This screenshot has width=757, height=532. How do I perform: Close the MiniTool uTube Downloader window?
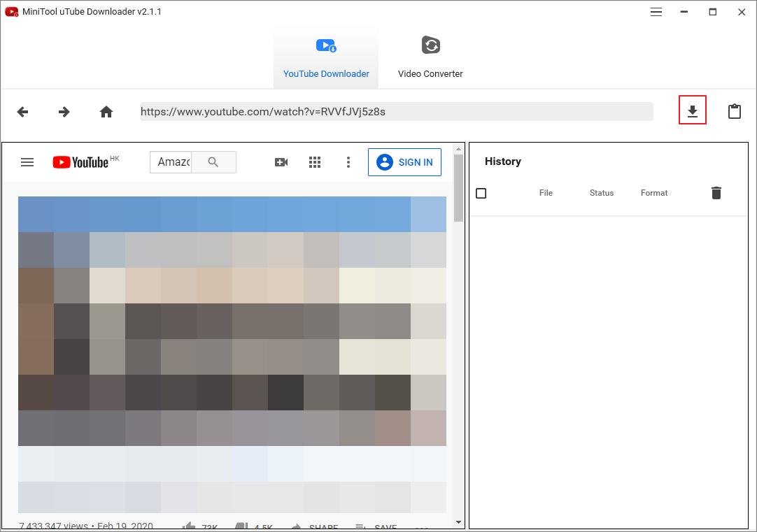[x=742, y=12]
